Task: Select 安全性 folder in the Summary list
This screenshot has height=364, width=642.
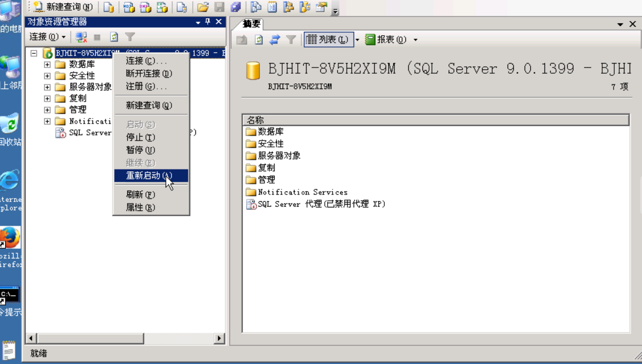Action: pos(265,143)
